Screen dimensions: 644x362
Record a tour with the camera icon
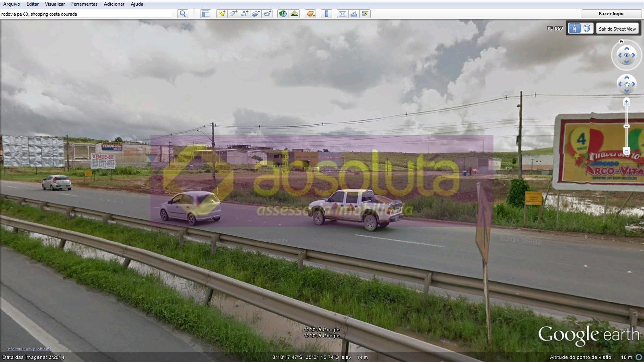pyautogui.click(x=267, y=14)
